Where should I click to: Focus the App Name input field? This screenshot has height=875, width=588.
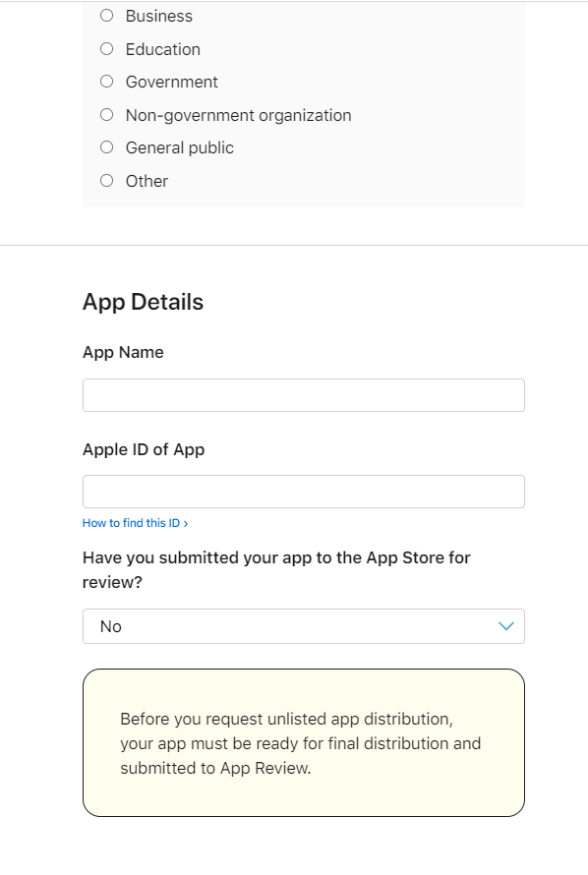304,395
